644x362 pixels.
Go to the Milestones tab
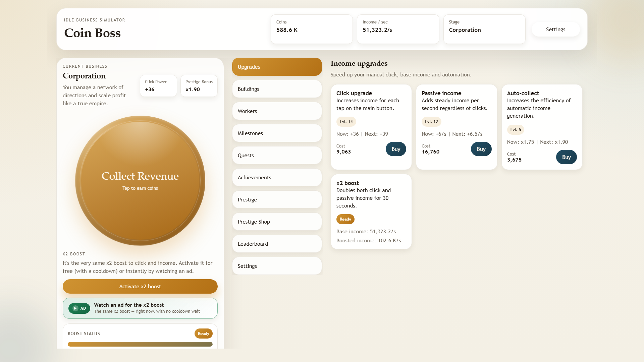click(x=277, y=133)
